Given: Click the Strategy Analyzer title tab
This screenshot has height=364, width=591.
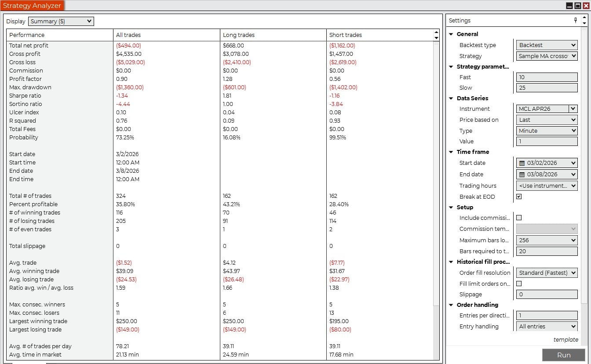Looking at the screenshot, I should [32, 6].
